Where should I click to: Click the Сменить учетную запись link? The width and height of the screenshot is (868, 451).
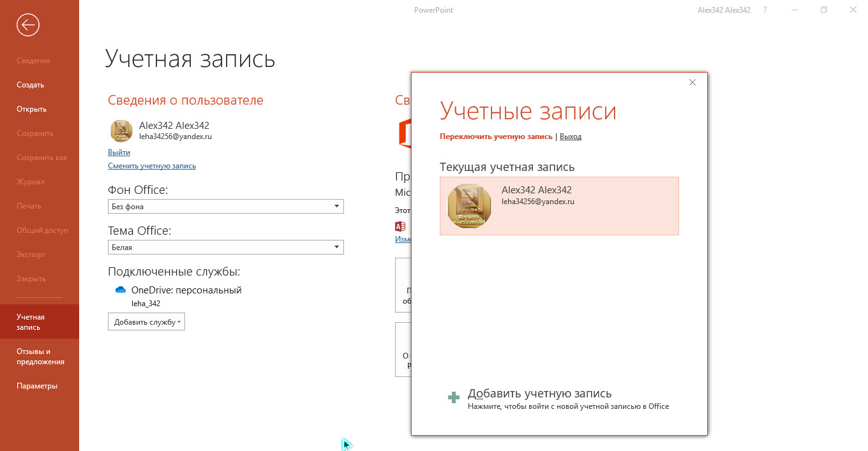pos(152,166)
